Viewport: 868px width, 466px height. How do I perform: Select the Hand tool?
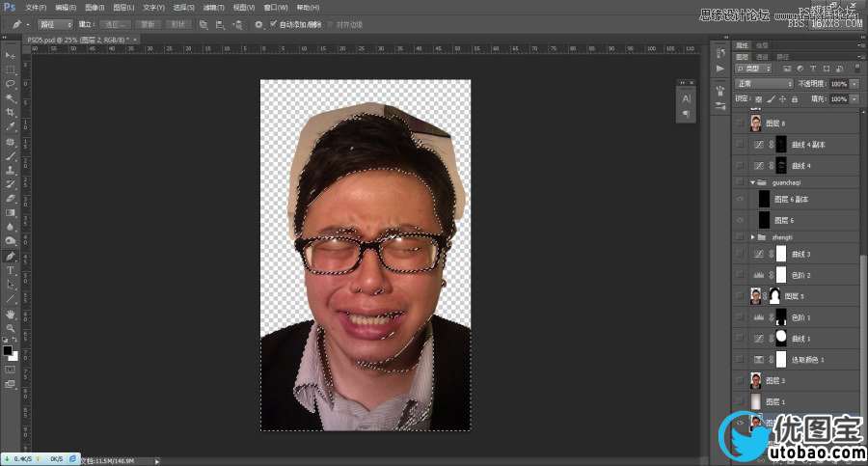10,315
